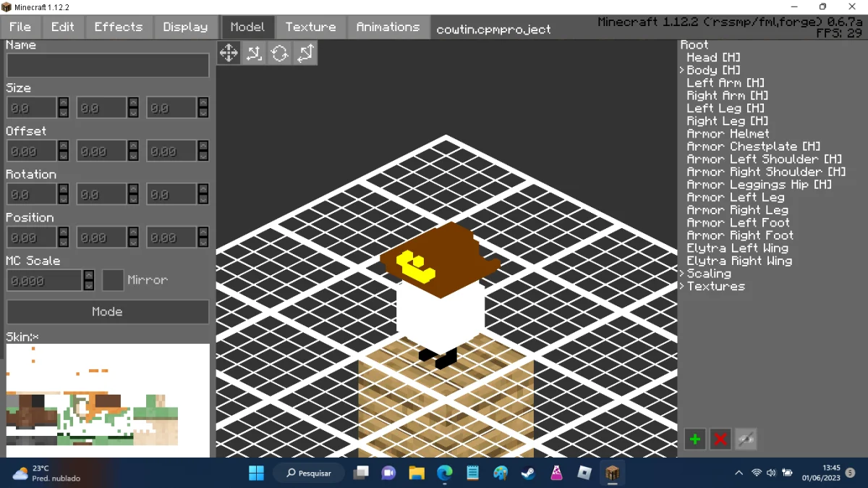Switch to the Texture tab
The image size is (868, 488).
click(310, 27)
